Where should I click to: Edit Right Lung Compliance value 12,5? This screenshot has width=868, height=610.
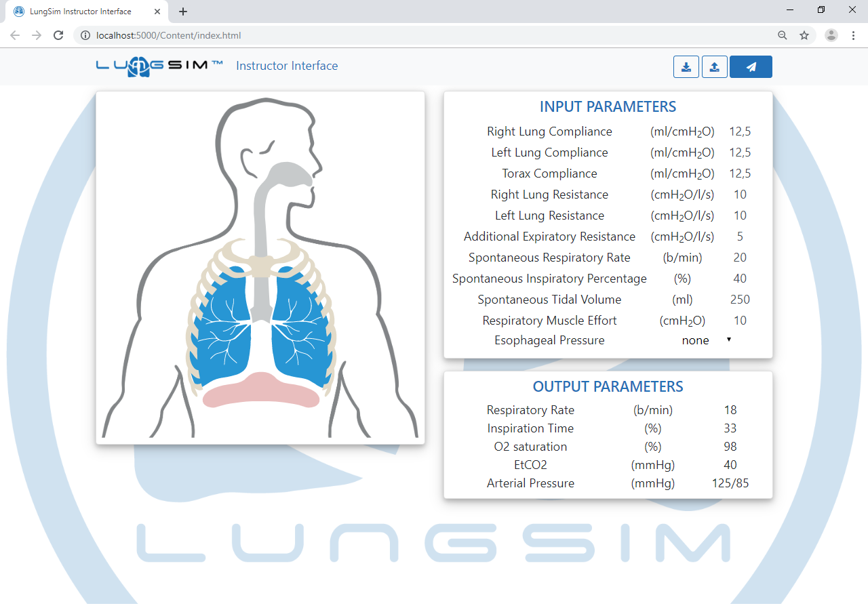[x=740, y=131]
